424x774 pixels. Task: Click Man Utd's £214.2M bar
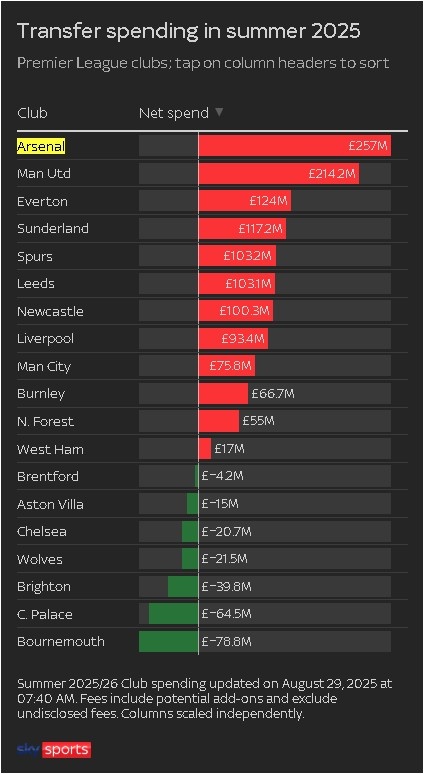click(x=278, y=174)
